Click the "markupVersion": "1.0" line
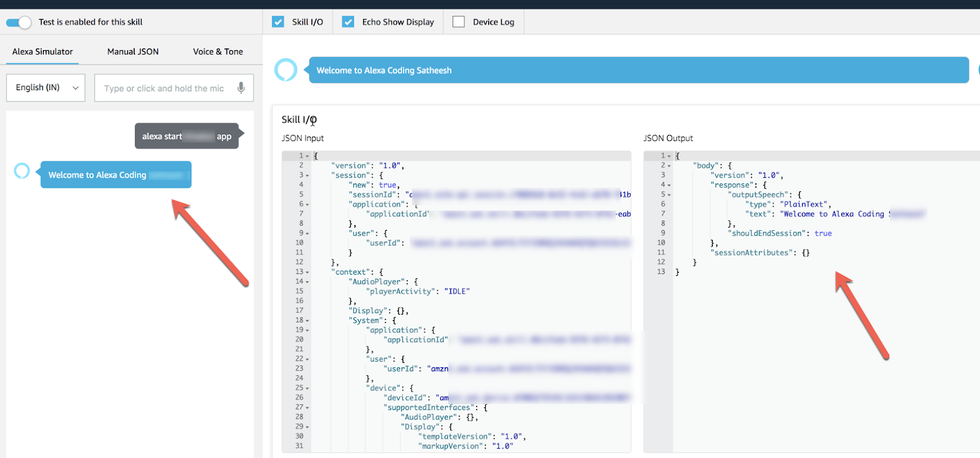The image size is (980, 458). pos(466,446)
